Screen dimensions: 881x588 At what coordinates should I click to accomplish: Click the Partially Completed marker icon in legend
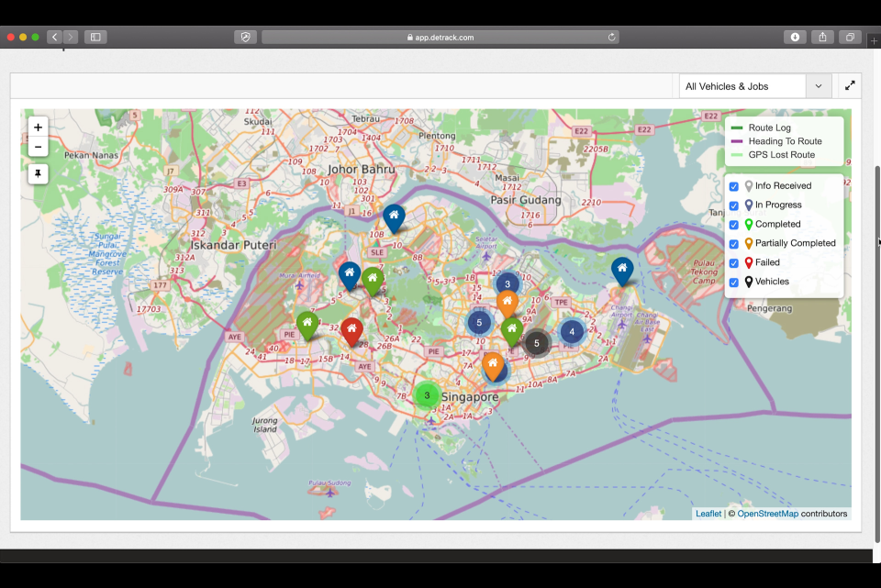tap(749, 243)
